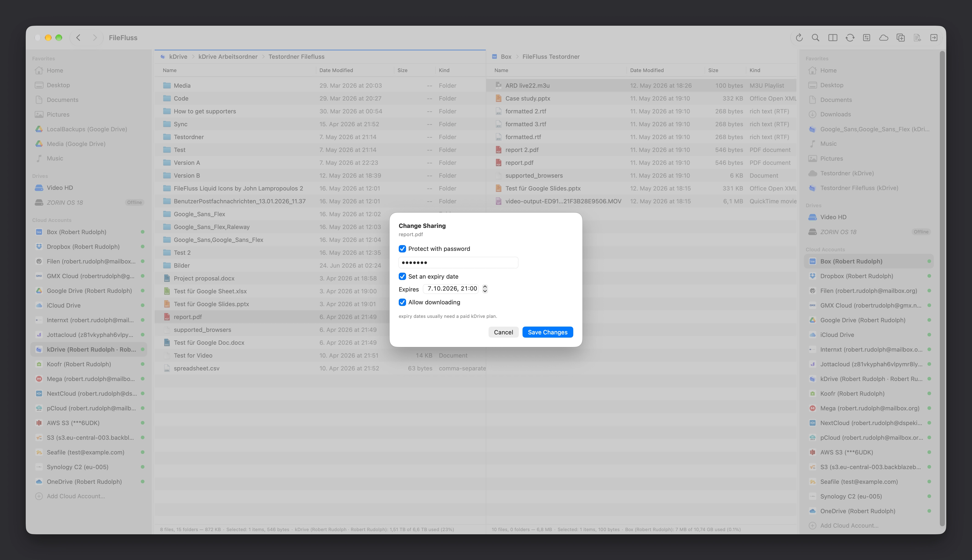Image resolution: width=972 pixels, height=560 pixels.
Task: Click Save Changes button
Action: 548,332
